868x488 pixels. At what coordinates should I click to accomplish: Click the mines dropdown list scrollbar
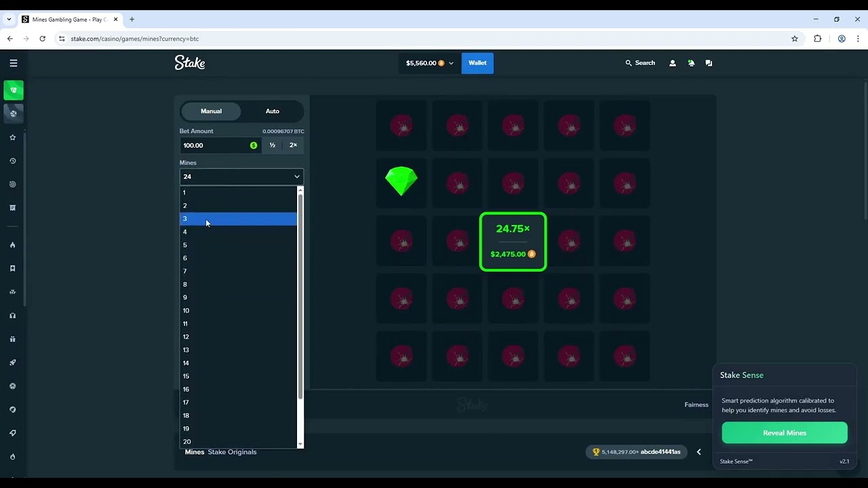click(300, 297)
